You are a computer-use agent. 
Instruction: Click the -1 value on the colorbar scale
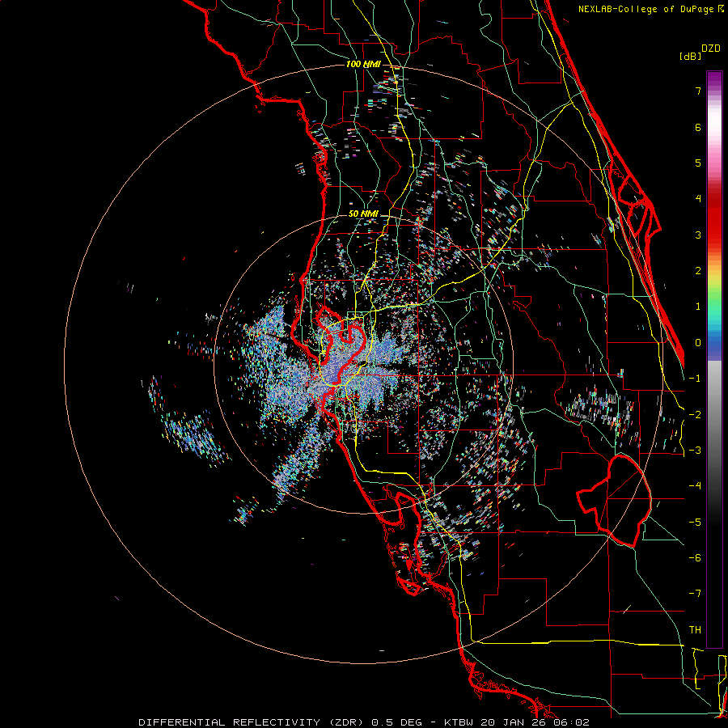(x=695, y=379)
